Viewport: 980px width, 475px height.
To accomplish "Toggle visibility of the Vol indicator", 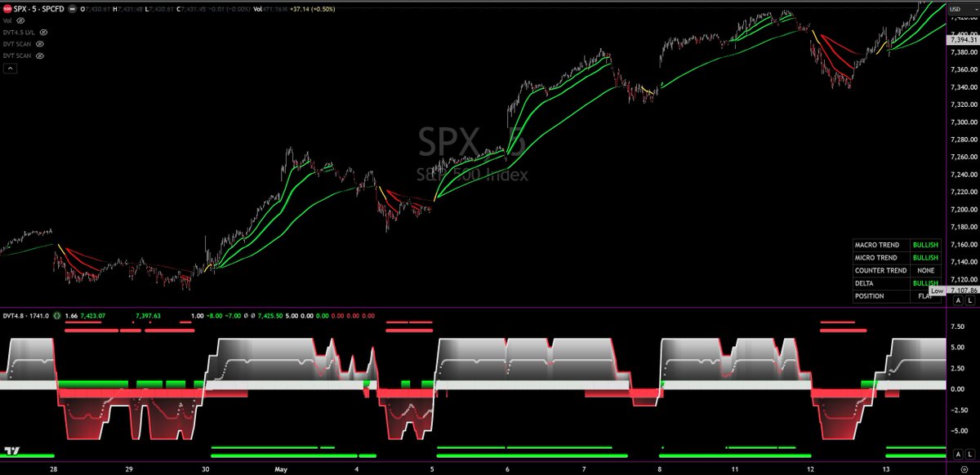I will [22, 20].
